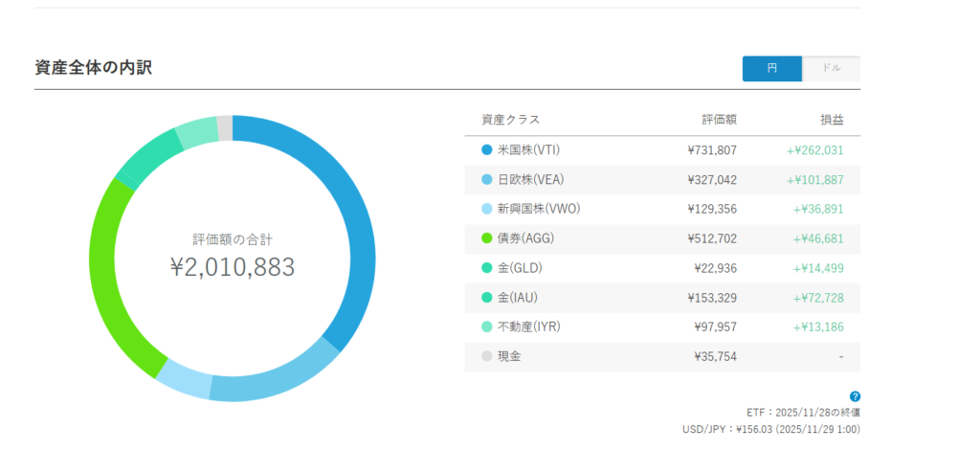Click the 評価額 column header
Screen dimensions: 980x474
(719, 120)
